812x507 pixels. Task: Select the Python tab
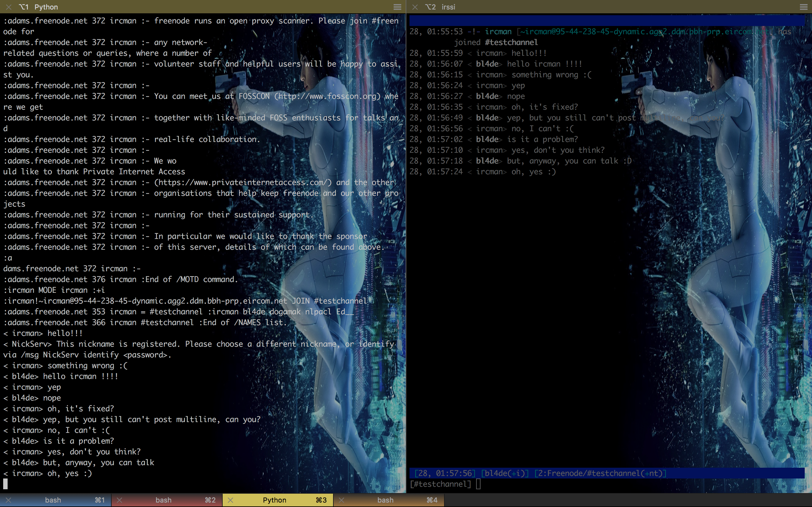click(x=274, y=500)
